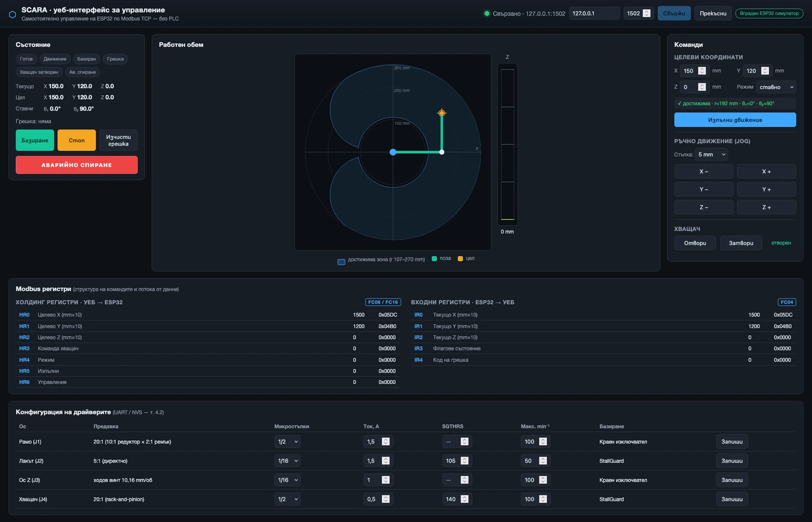Screen dimensions: 812x522
Task: Jog with the Y − button
Action: coord(704,189)
